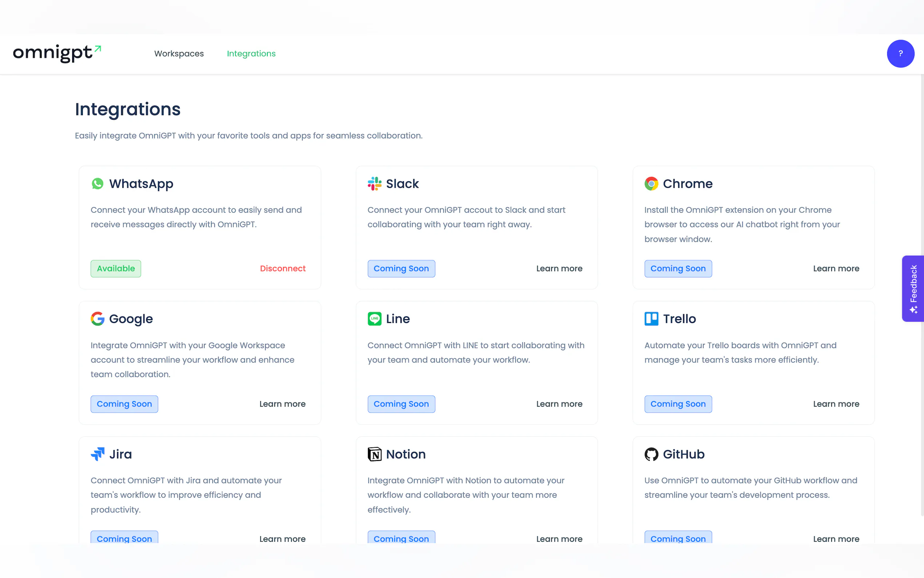The image size is (924, 578).
Task: Click the omnigpt logo
Action: [x=56, y=53]
